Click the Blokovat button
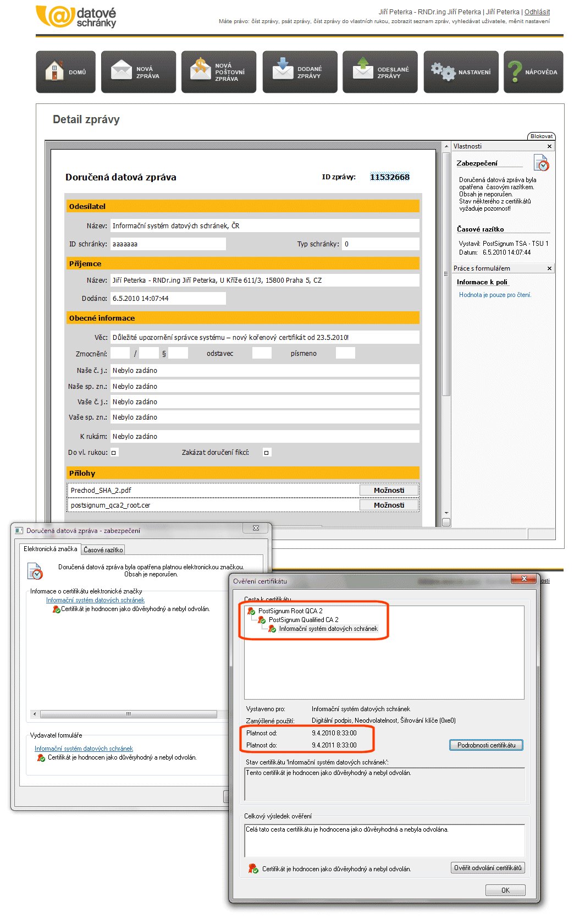This screenshot has height=924, width=574. (x=542, y=136)
